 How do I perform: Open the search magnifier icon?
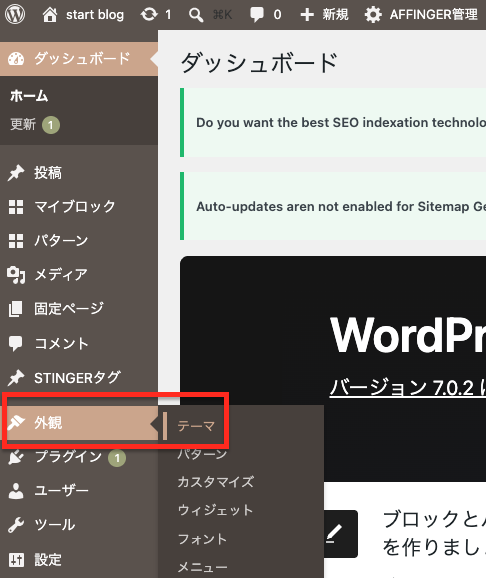[196, 15]
